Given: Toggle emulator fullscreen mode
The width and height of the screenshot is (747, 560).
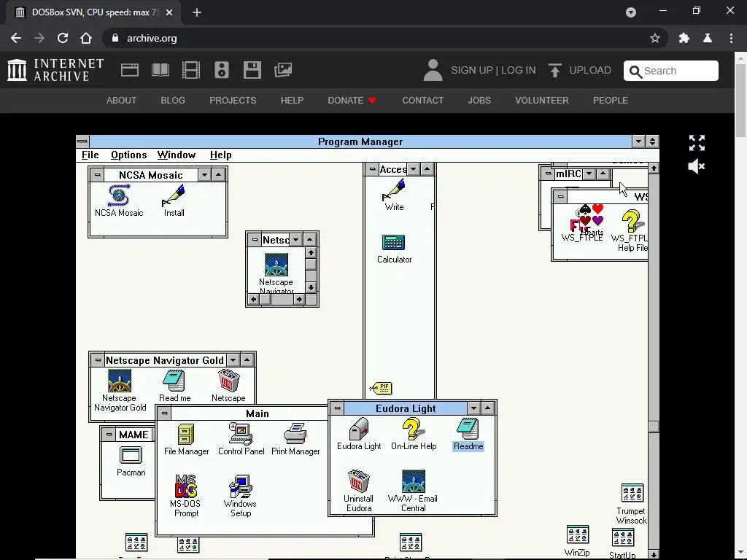Looking at the screenshot, I should click(697, 142).
